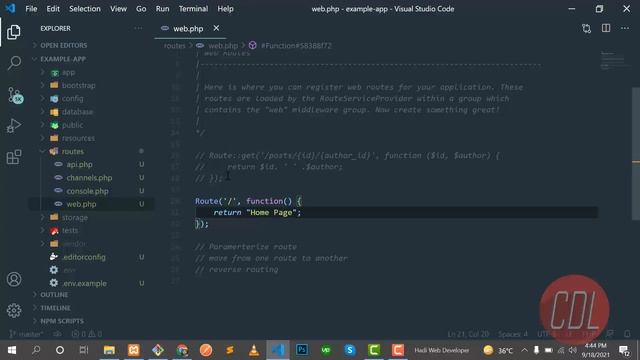Expand the storage folder

75,218
